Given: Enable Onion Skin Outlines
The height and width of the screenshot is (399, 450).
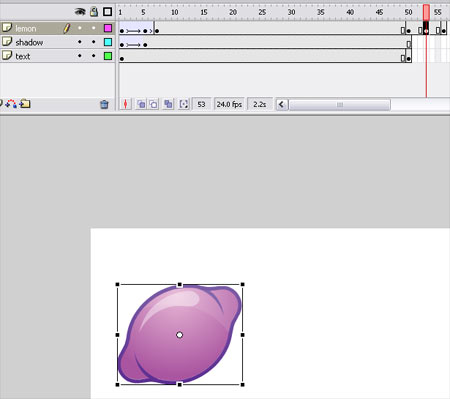Looking at the screenshot, I should [x=154, y=104].
